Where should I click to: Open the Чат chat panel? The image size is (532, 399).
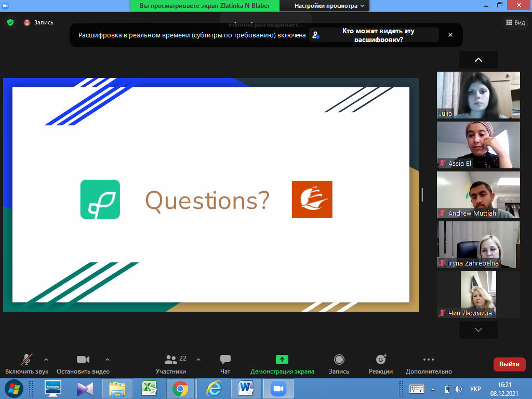tap(225, 364)
